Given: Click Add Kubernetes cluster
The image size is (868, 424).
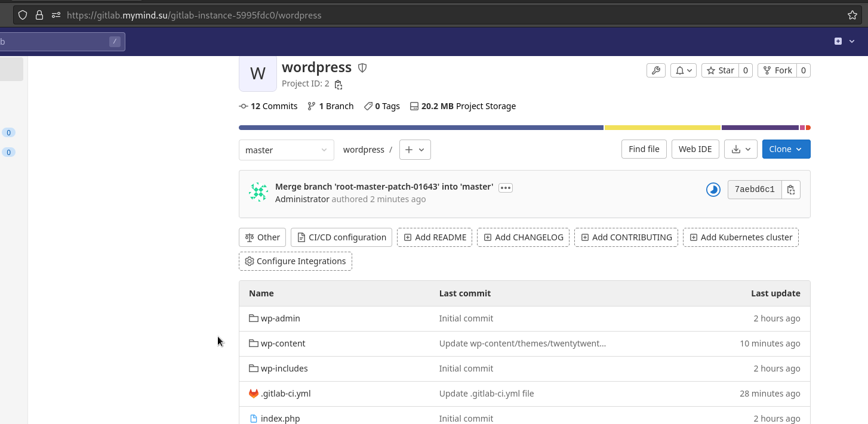Looking at the screenshot, I should [741, 237].
